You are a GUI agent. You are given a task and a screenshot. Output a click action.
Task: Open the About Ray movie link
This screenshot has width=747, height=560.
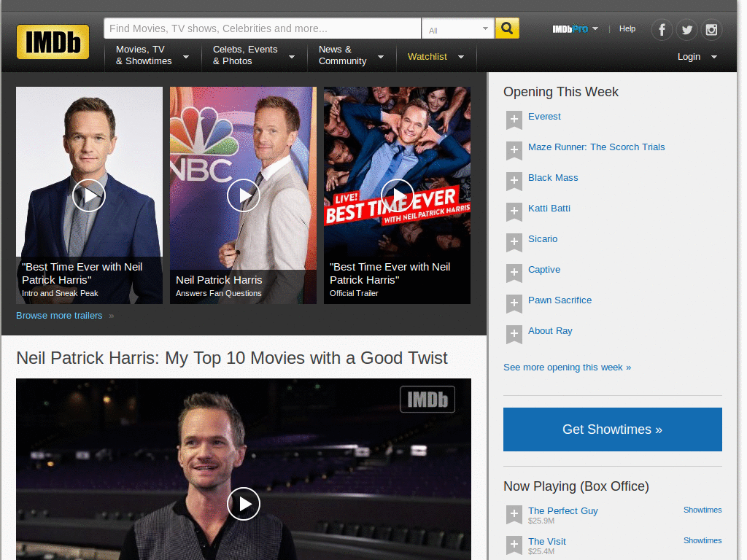(x=550, y=331)
